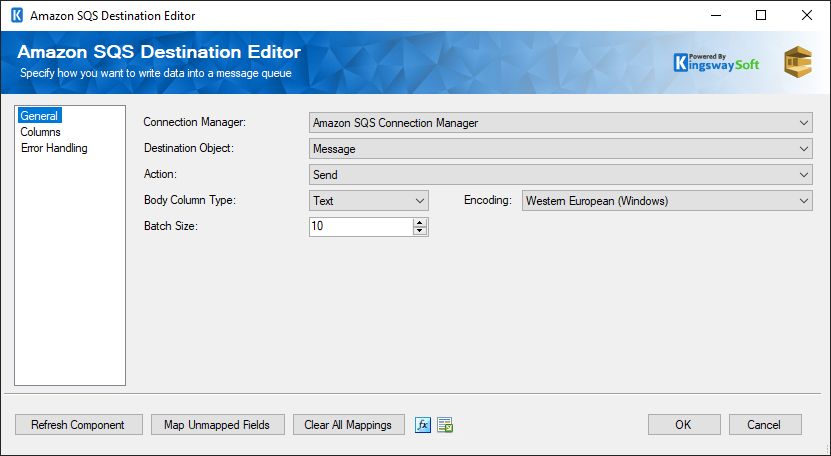Minimize the editor window
The image size is (831, 456).
click(x=715, y=15)
